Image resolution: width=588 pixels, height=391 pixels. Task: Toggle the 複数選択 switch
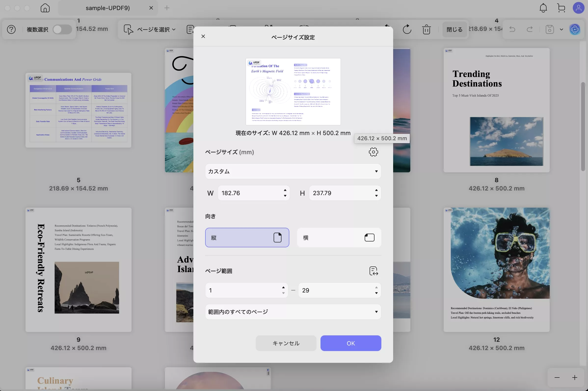pos(62,29)
